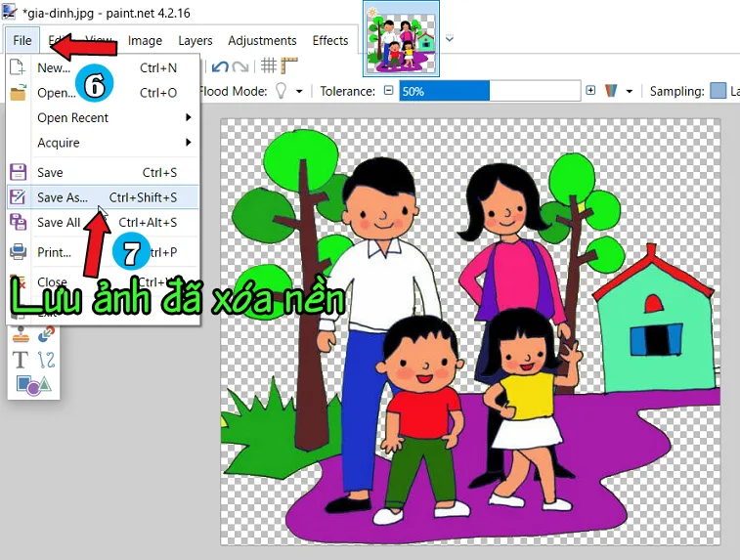Click the submenu arrow beside Acquire
Image resolution: width=740 pixels, height=560 pixels.
[x=189, y=143]
